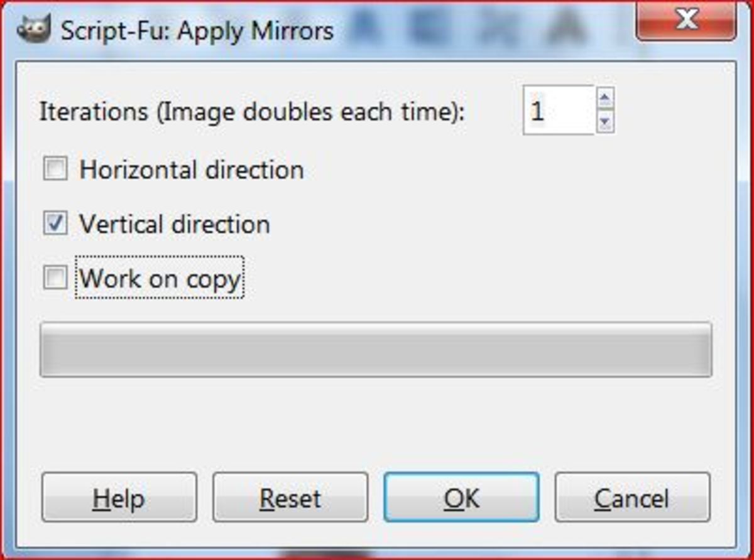The width and height of the screenshot is (754, 560).
Task: Open Help for the Apply Mirrors script
Action: tap(119, 498)
